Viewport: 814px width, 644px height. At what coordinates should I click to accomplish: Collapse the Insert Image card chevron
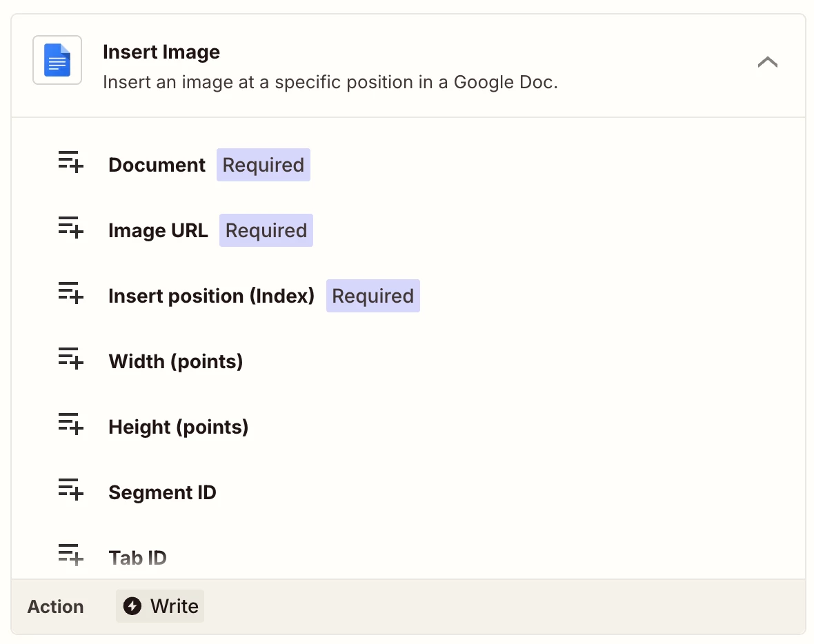(x=767, y=62)
